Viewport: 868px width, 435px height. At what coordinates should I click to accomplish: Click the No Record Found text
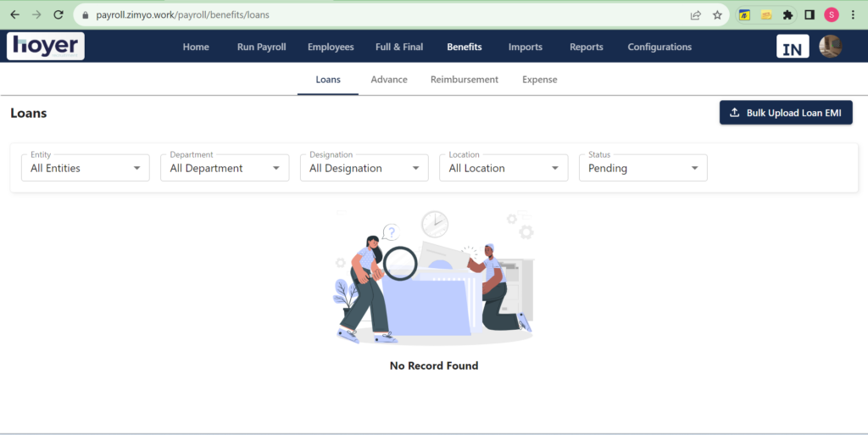[x=434, y=365]
